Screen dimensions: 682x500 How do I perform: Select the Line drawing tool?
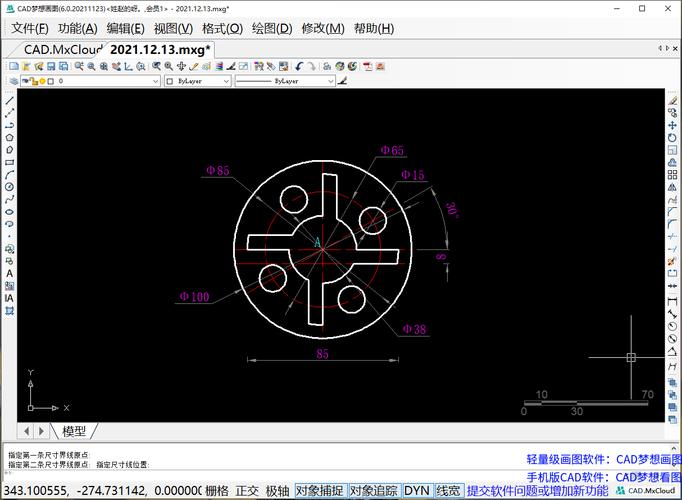pos(9,101)
